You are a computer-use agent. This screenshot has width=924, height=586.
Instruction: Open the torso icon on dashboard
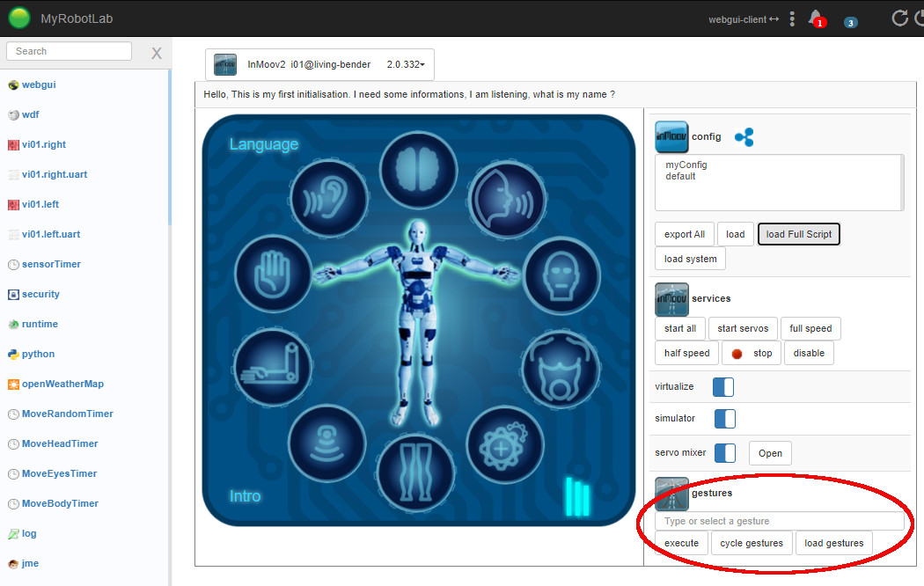[561, 370]
